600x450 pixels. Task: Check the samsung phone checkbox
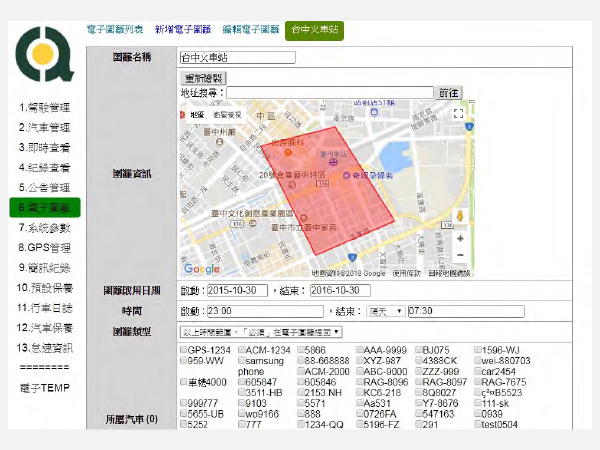tap(242, 360)
